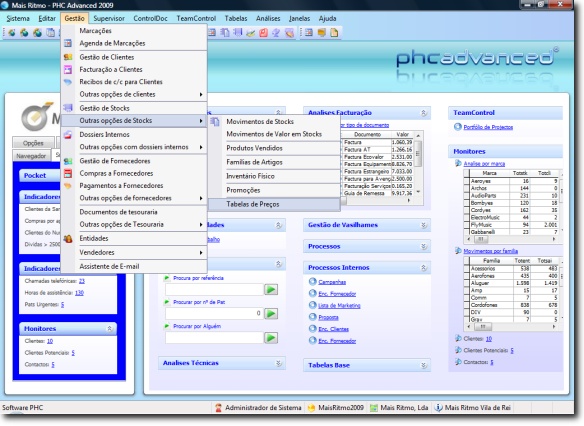Screen dimensions: 584x426
Task: Click green go button for Procura por referência
Action: (271, 290)
